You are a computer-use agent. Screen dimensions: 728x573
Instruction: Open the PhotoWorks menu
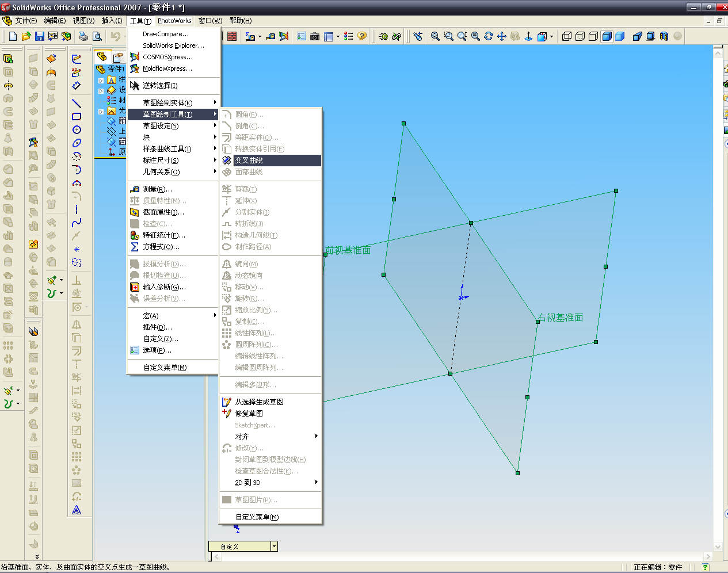[x=174, y=21]
